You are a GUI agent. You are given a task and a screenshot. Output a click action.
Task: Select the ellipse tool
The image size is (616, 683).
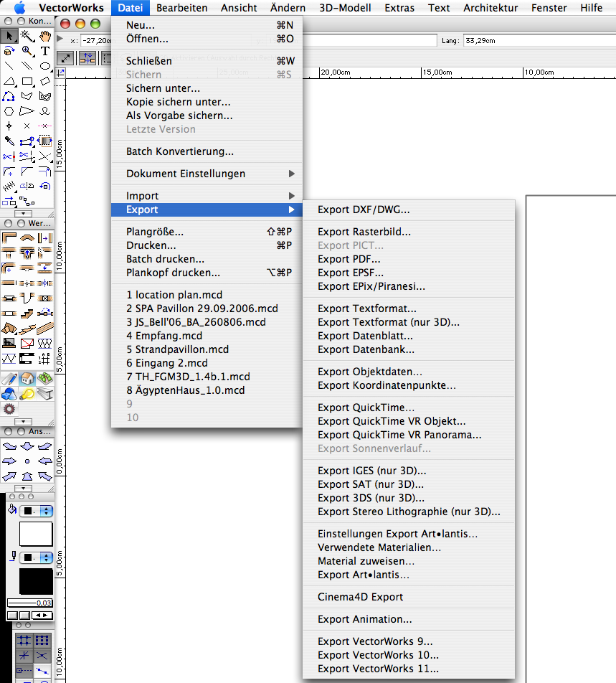coord(45,66)
